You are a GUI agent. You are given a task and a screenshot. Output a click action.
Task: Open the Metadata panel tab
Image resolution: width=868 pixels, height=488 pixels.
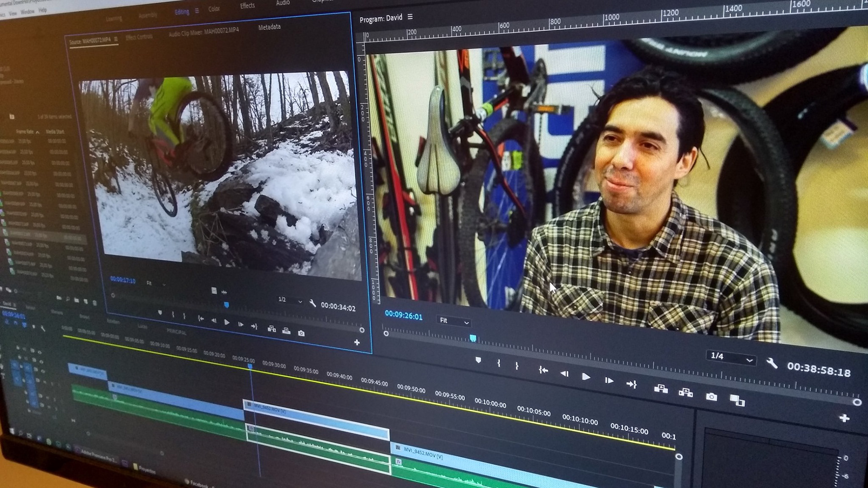(x=269, y=27)
